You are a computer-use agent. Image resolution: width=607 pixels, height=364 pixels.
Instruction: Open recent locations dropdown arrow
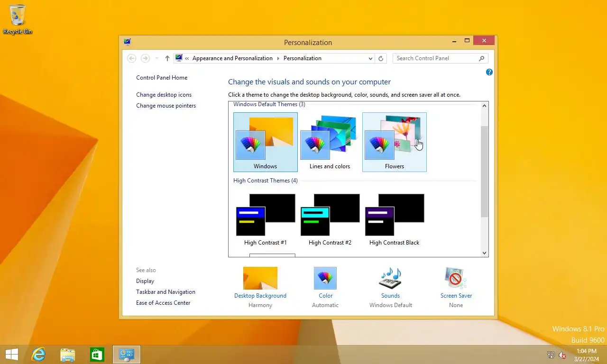157,58
